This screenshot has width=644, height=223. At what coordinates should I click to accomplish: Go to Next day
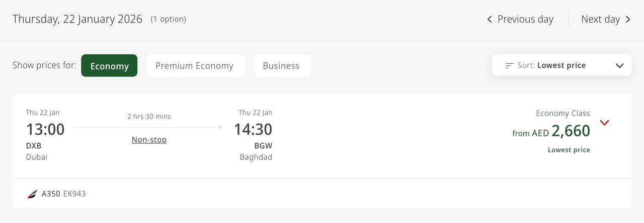point(600,19)
